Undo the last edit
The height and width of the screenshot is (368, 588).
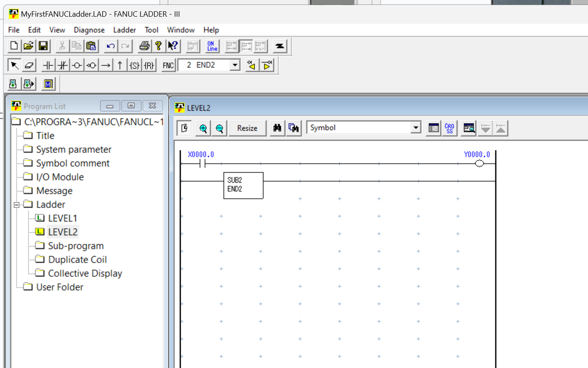[111, 46]
